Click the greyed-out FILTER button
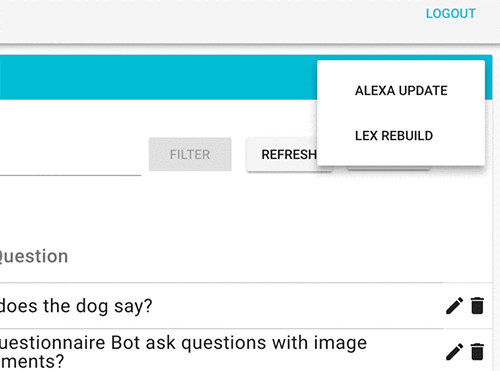 coord(190,154)
